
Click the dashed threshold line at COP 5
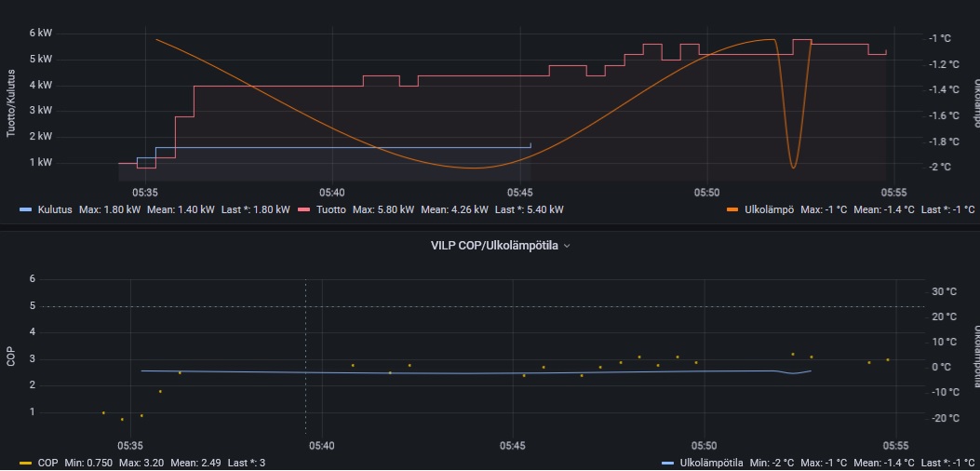pos(558,306)
